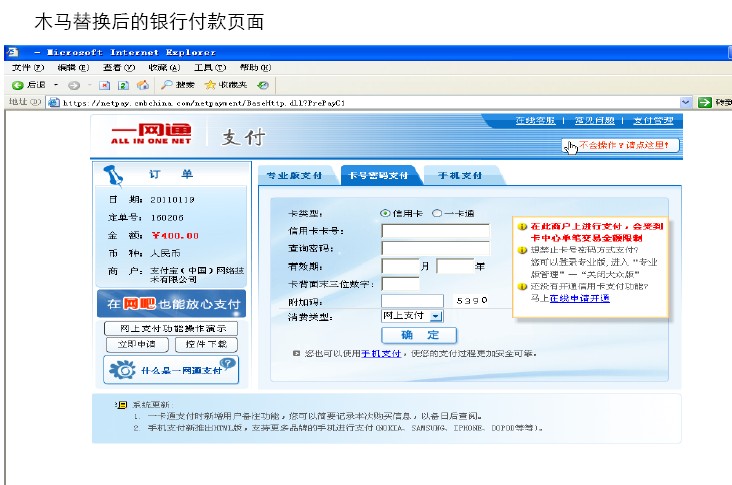The height and width of the screenshot is (485, 732).
Task: Click the address bar URL text
Action: click(x=204, y=103)
